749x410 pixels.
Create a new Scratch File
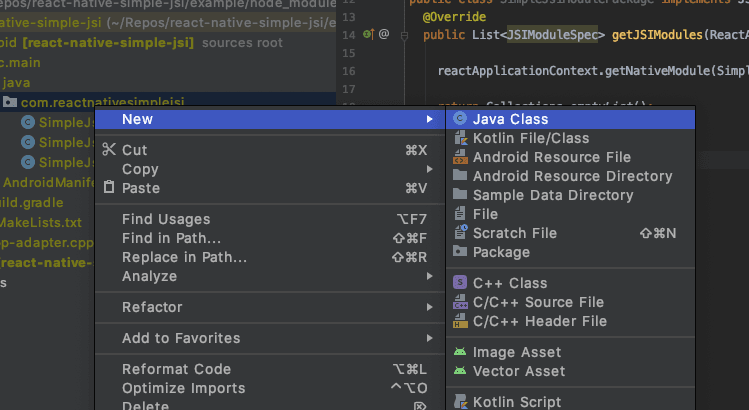coord(570,233)
